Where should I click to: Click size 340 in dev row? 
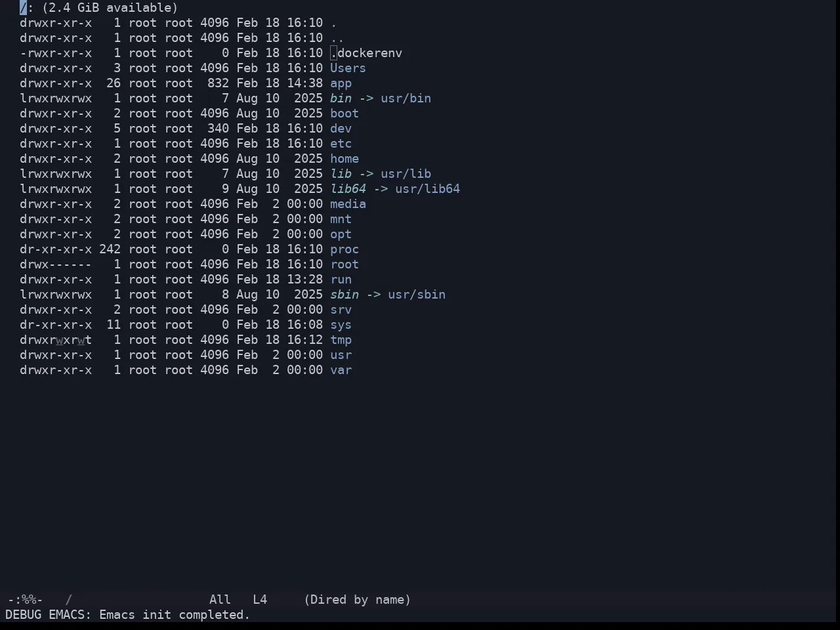218,129
